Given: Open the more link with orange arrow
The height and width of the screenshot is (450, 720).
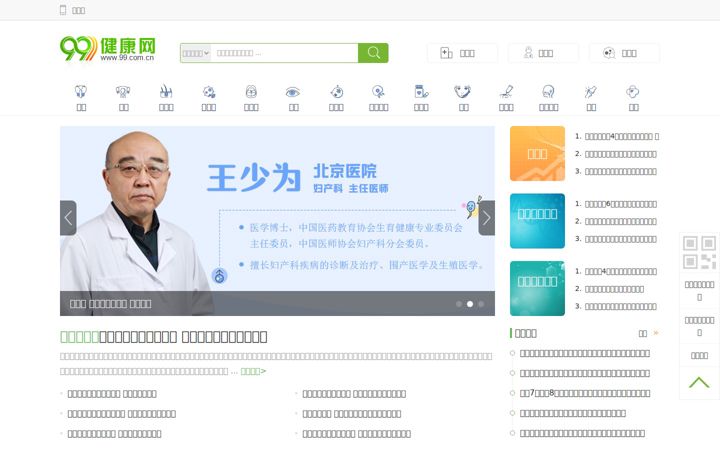Looking at the screenshot, I should (648, 333).
